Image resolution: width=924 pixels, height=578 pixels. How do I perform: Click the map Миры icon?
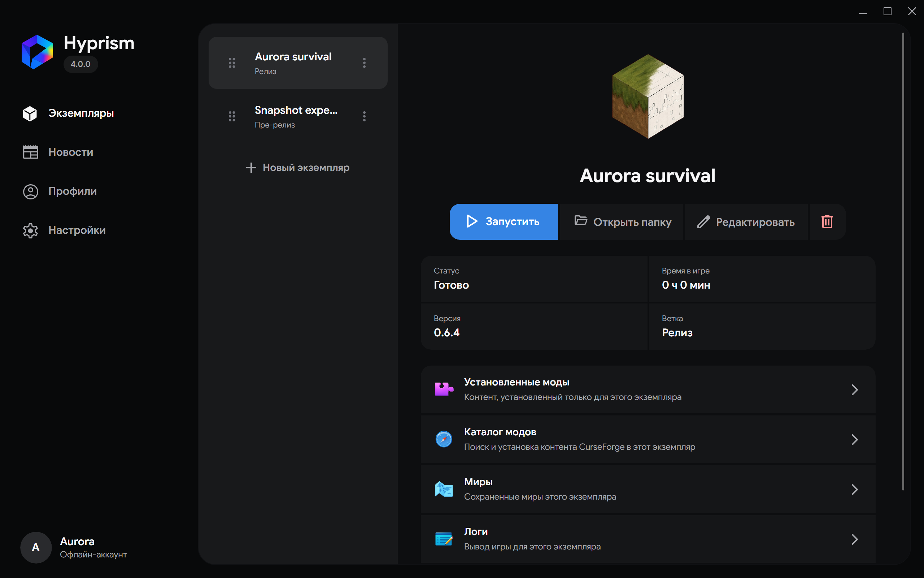[444, 489]
